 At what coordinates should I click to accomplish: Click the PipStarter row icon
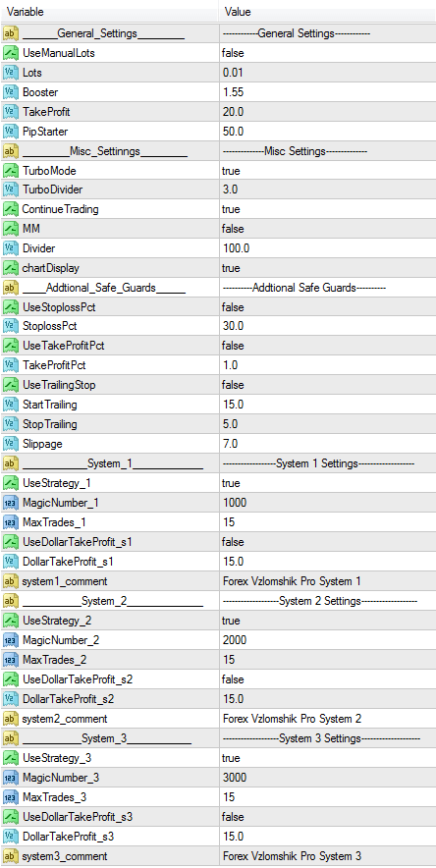coord(11,132)
